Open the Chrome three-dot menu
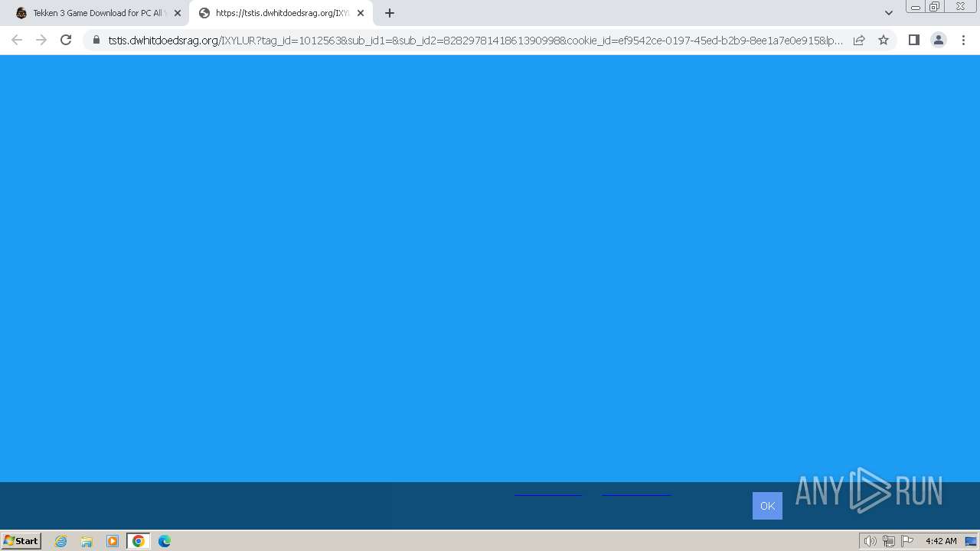 [x=963, y=40]
